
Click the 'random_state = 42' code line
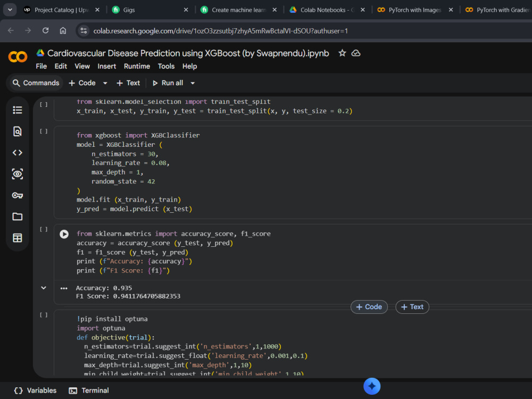123,181
